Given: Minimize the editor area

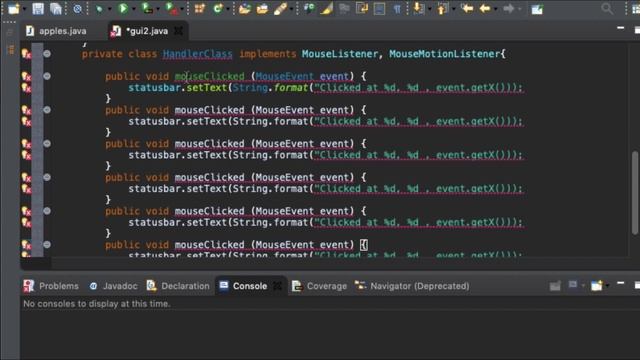Looking at the screenshot, I should (620, 28).
